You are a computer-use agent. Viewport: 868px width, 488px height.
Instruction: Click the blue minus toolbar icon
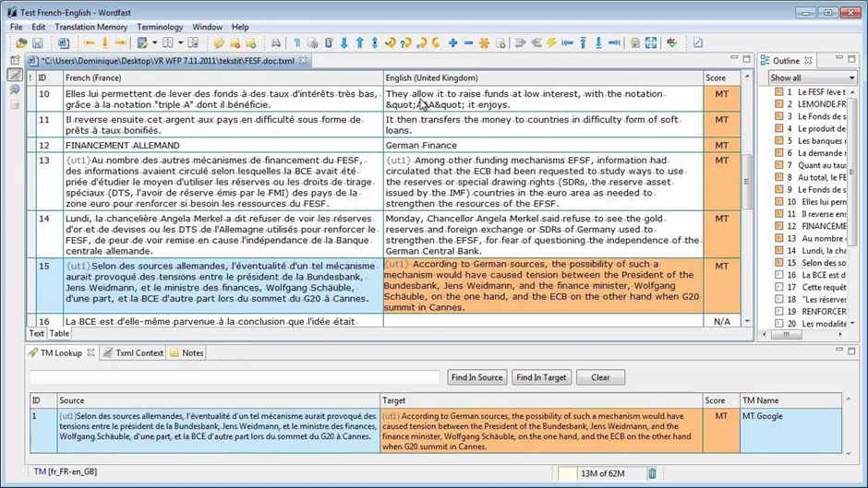click(x=468, y=43)
